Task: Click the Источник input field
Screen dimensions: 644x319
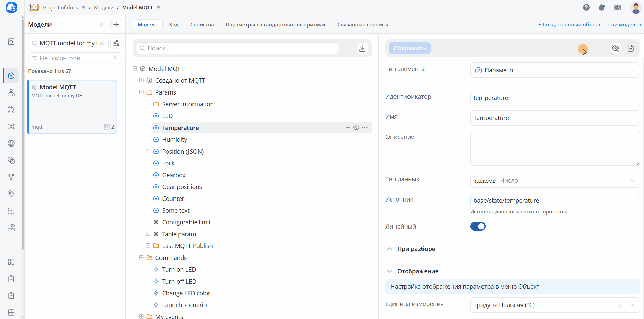Action: (x=555, y=201)
